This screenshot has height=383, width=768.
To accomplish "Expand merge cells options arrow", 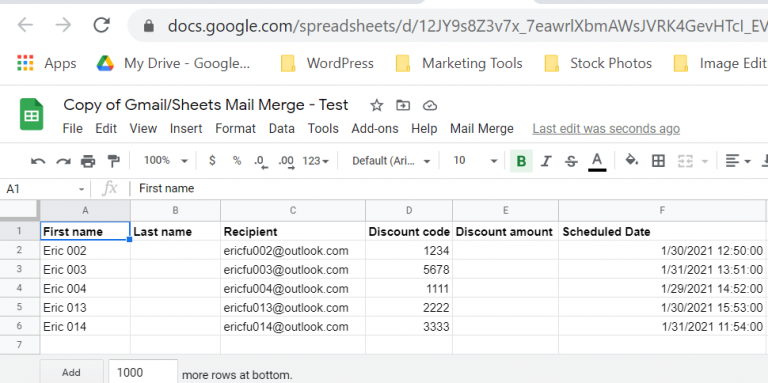I will [705, 161].
